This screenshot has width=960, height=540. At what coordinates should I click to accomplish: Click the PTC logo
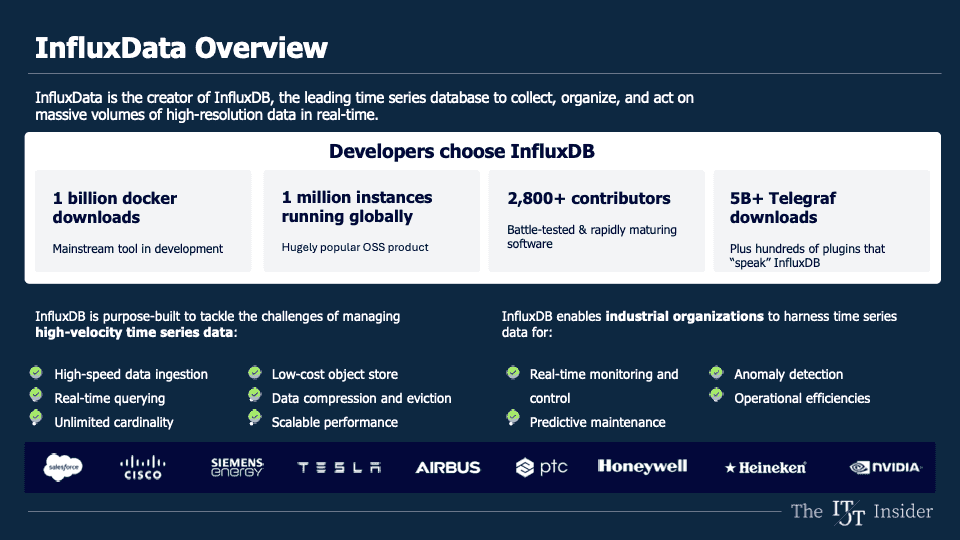[541, 467]
